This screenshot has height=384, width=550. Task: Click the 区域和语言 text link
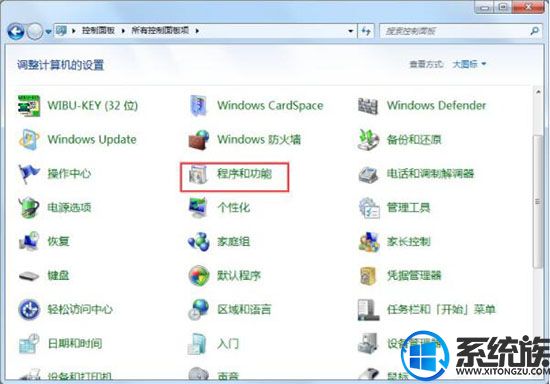(x=244, y=309)
